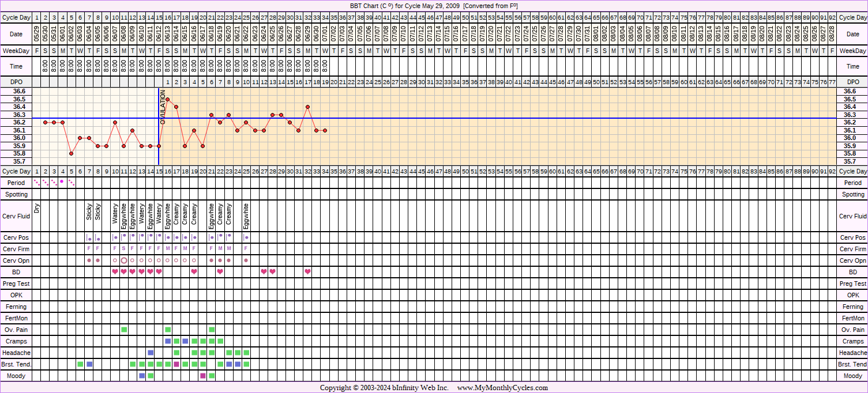Screen dimensions: 868x393
Task: Click the peak 36.5 temperature point
Action: [168, 99]
